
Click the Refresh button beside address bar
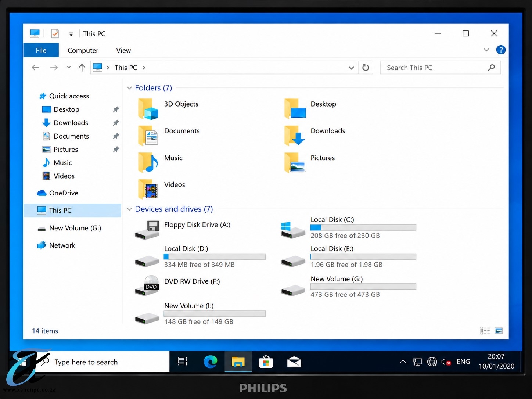[366, 68]
